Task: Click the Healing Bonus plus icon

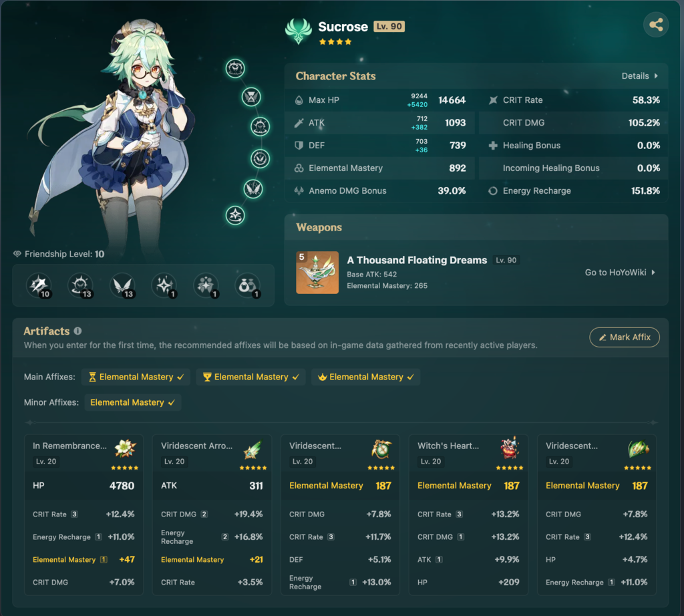Action: pos(493,146)
